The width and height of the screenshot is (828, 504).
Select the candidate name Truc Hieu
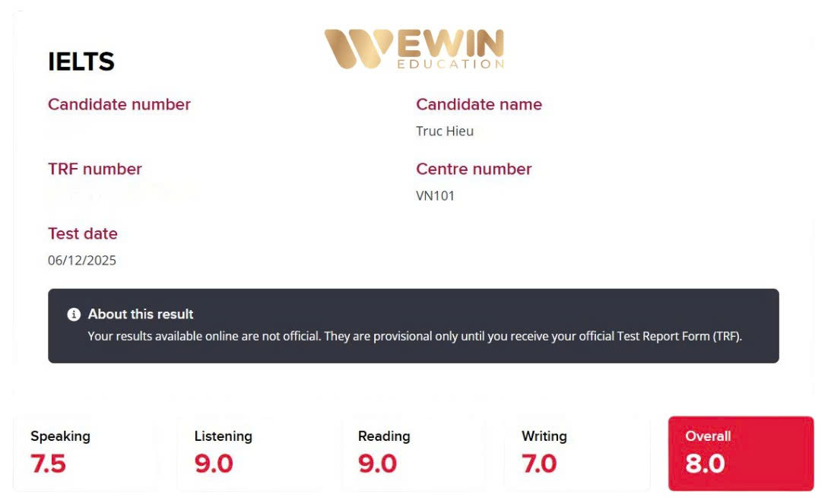[445, 131]
